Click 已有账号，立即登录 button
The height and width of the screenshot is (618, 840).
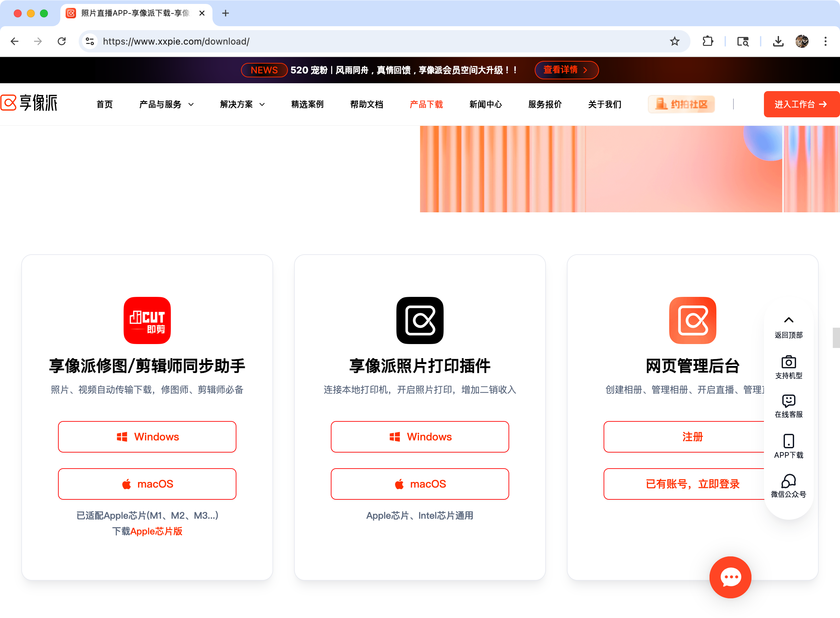click(x=692, y=484)
